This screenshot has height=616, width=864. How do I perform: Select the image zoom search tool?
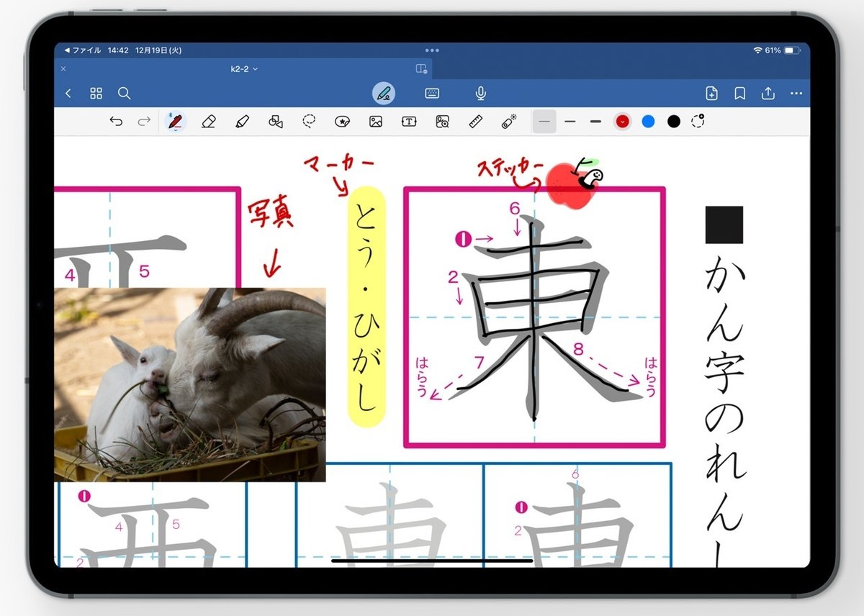click(443, 122)
